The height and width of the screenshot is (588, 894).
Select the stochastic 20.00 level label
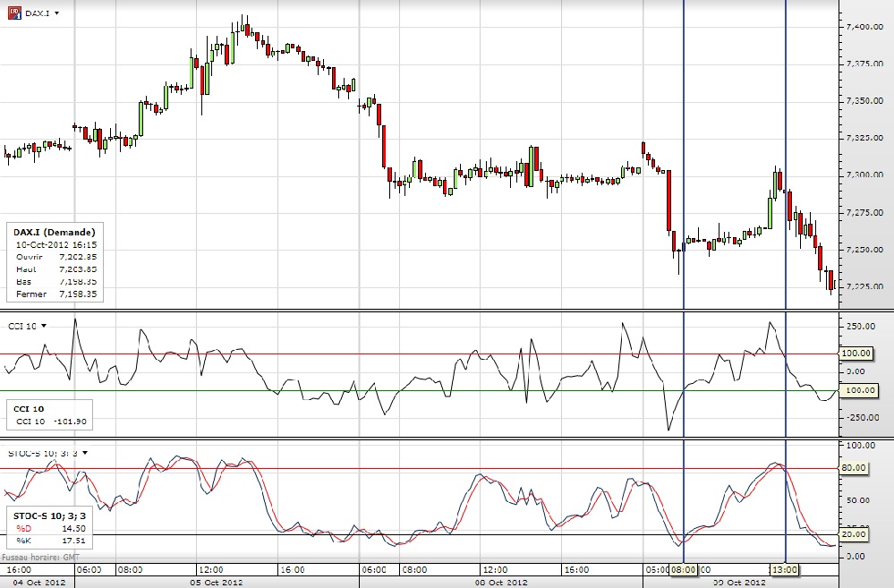point(855,534)
